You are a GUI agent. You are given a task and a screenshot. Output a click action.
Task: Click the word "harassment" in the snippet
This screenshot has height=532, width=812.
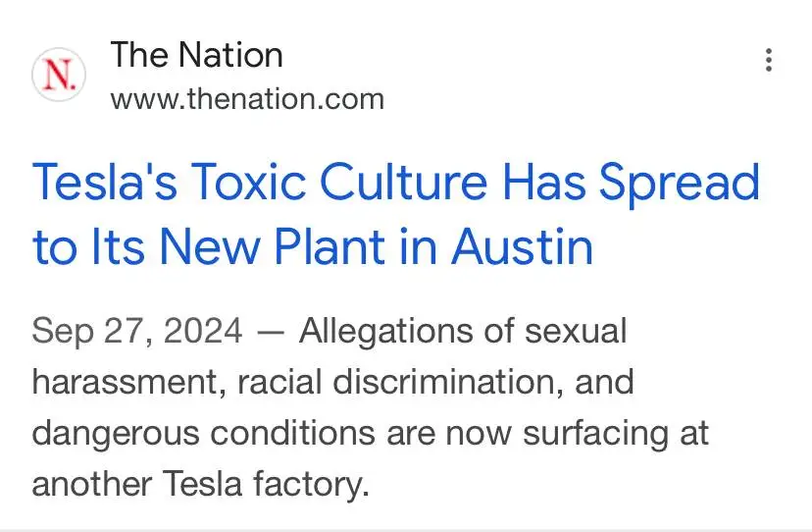127,381
